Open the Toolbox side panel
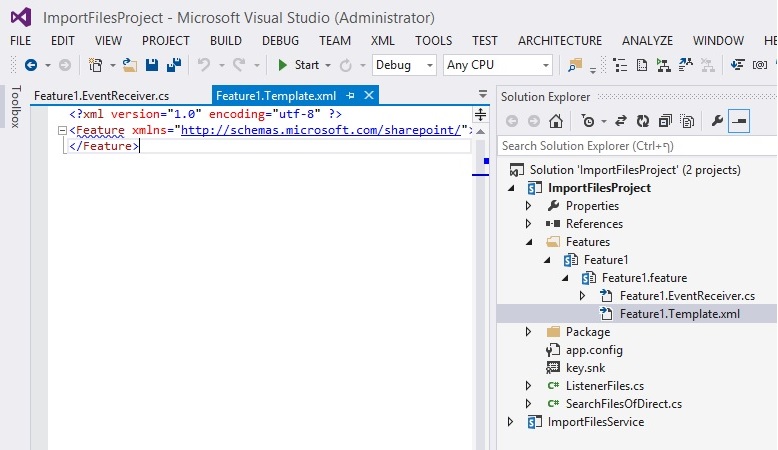The image size is (778, 450). 15,107
